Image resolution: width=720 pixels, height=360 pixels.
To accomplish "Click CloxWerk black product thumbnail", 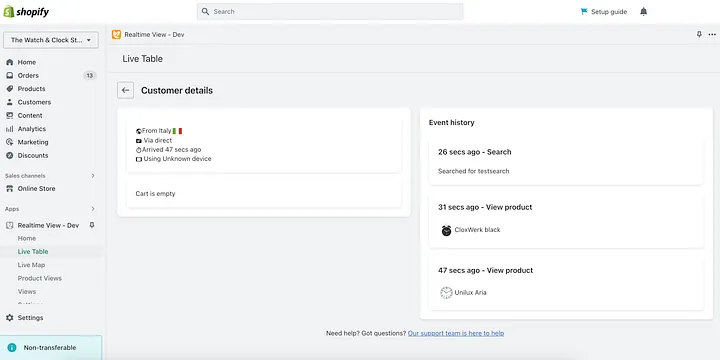I will (446, 230).
